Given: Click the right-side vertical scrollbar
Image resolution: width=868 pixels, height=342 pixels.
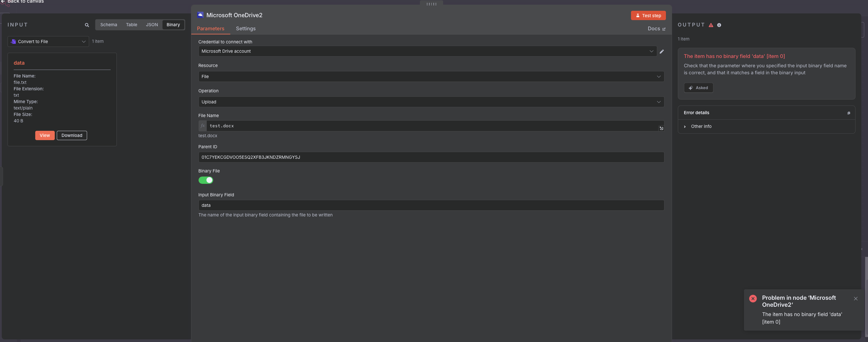Looking at the screenshot, I should tap(866, 297).
